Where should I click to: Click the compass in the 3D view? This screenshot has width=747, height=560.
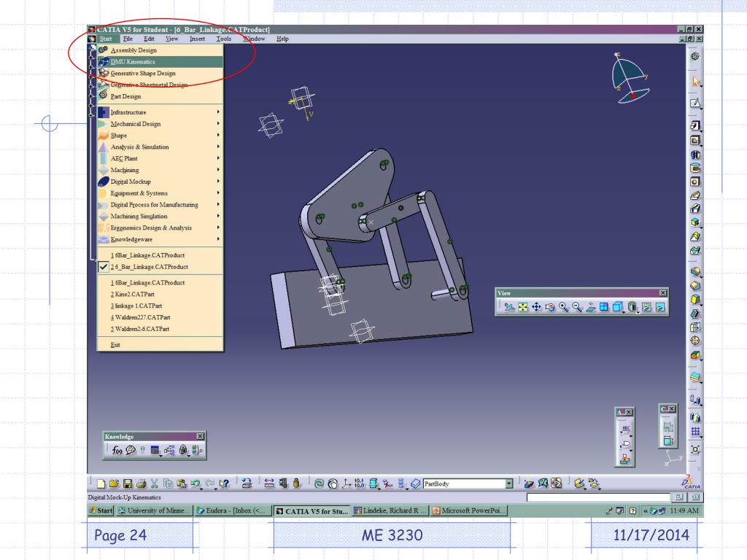pos(630,78)
